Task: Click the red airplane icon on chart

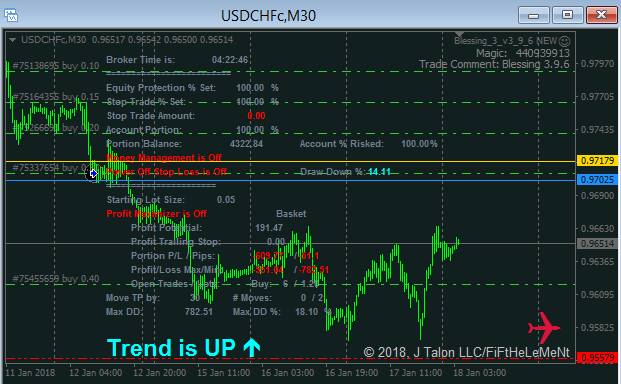Action: click(544, 328)
